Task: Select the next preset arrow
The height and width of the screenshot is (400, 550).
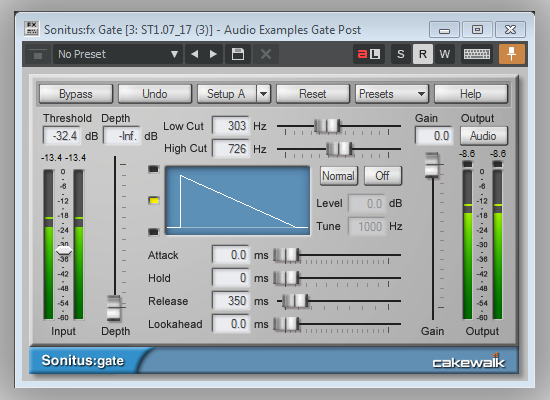Action: pyautogui.click(x=213, y=54)
